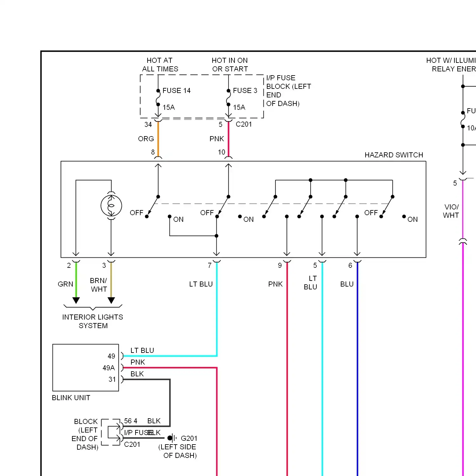The image size is (476, 476).
Task: Click pin number 34 below the fuse block
Action: pos(148,124)
